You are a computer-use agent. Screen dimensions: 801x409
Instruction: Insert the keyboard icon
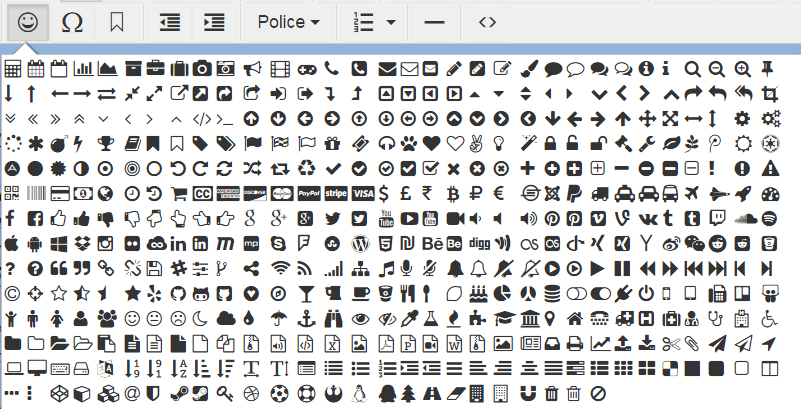coord(60,368)
